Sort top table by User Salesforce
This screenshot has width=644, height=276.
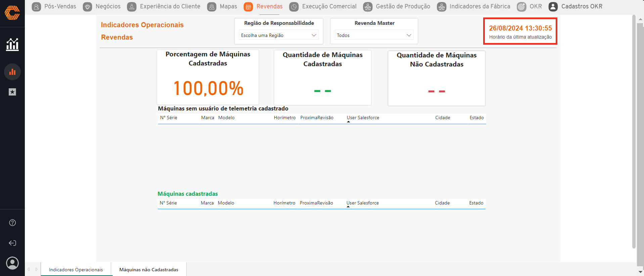pos(363,118)
